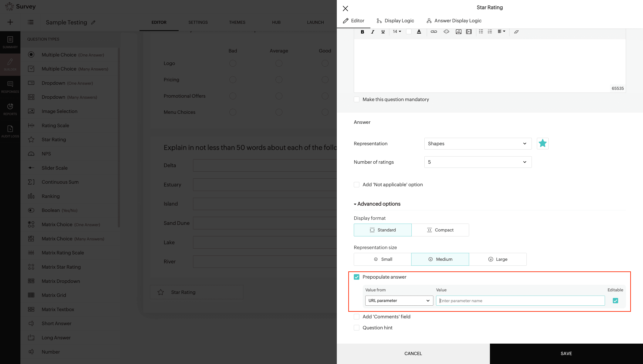Uncheck the Prepopulate answer checkbox
The width and height of the screenshot is (643, 364).
[356, 277]
